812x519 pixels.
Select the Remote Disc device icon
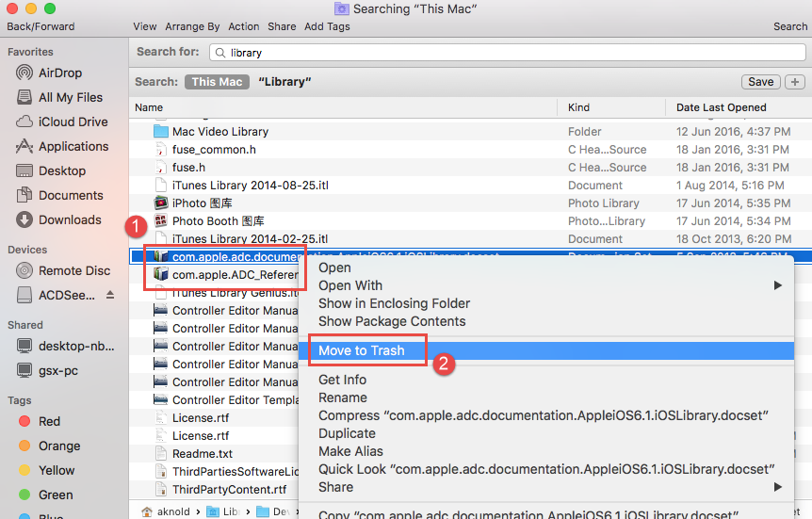click(24, 270)
